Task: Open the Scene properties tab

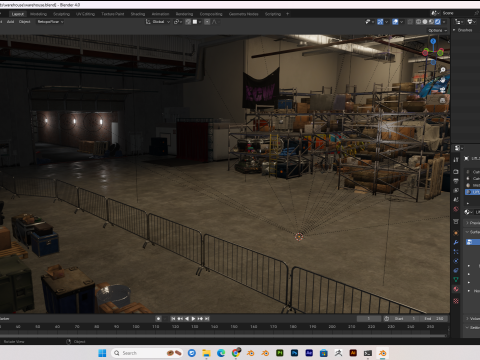Action: [x=456, y=199]
